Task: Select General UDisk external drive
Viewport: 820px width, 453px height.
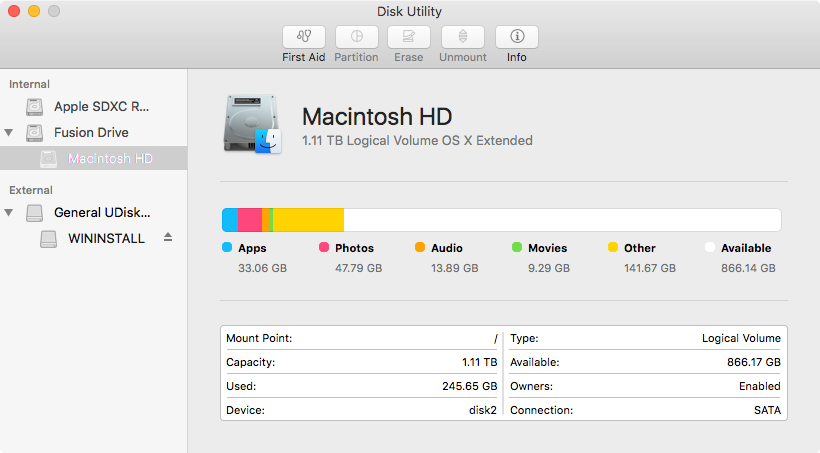Action: pyautogui.click(x=102, y=212)
